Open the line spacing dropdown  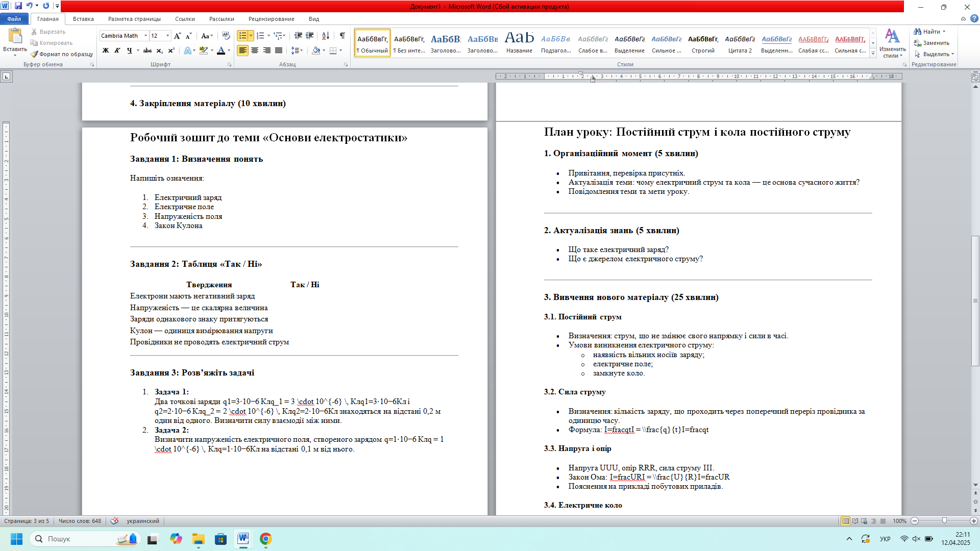click(x=297, y=51)
